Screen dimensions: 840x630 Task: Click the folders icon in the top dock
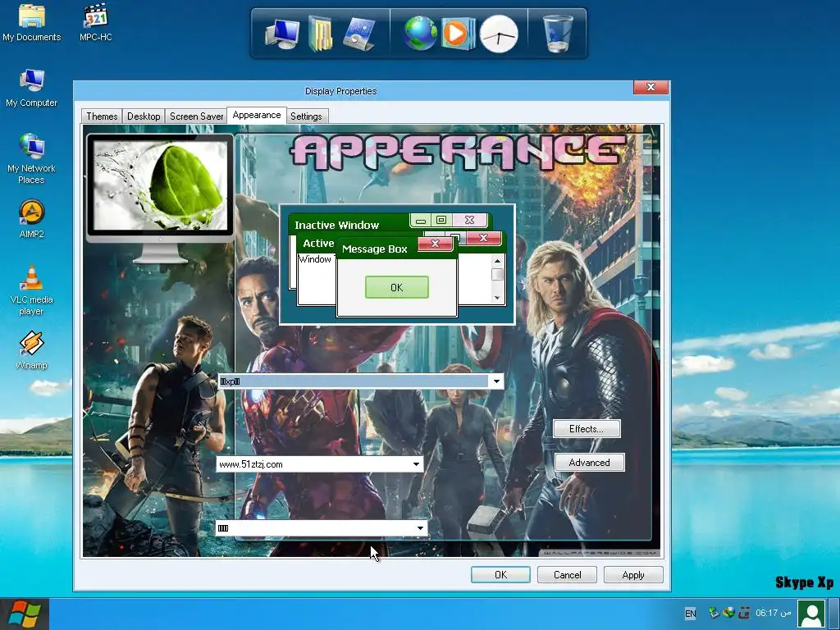[321, 33]
